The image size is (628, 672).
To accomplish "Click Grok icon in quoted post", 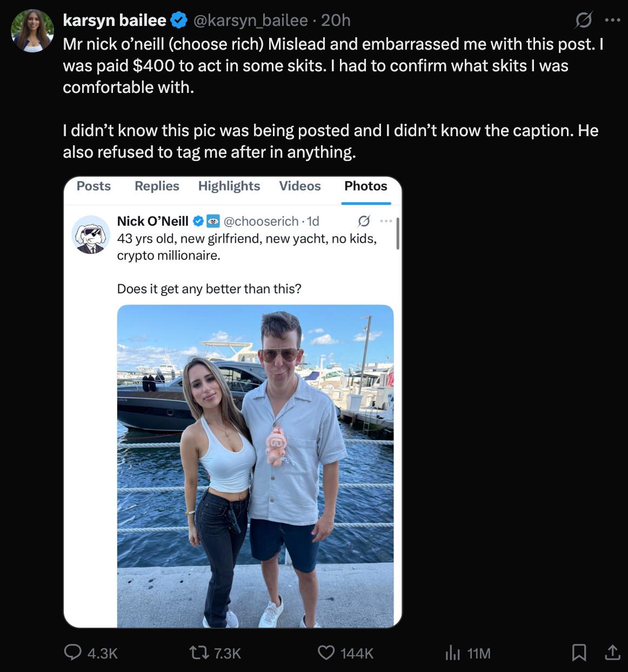I will 364,221.
